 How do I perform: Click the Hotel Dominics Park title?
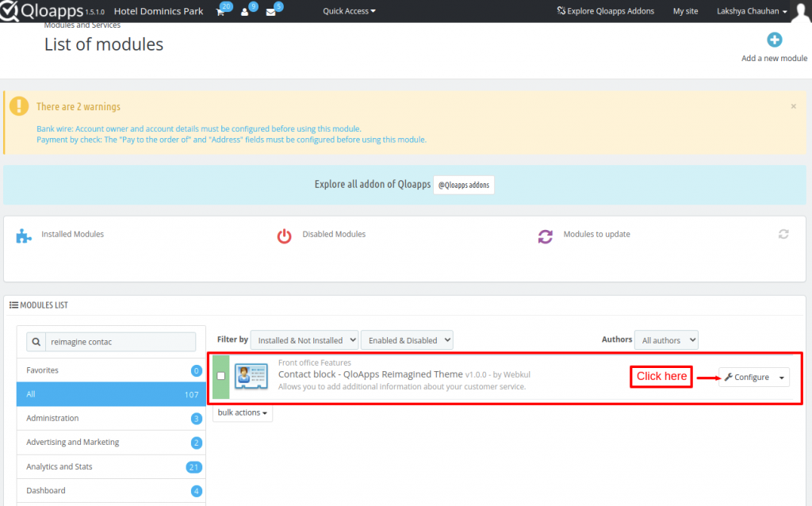click(159, 11)
